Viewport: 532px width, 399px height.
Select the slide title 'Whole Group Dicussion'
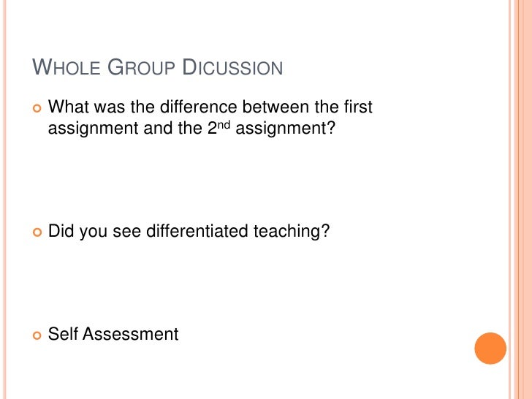coord(158,69)
